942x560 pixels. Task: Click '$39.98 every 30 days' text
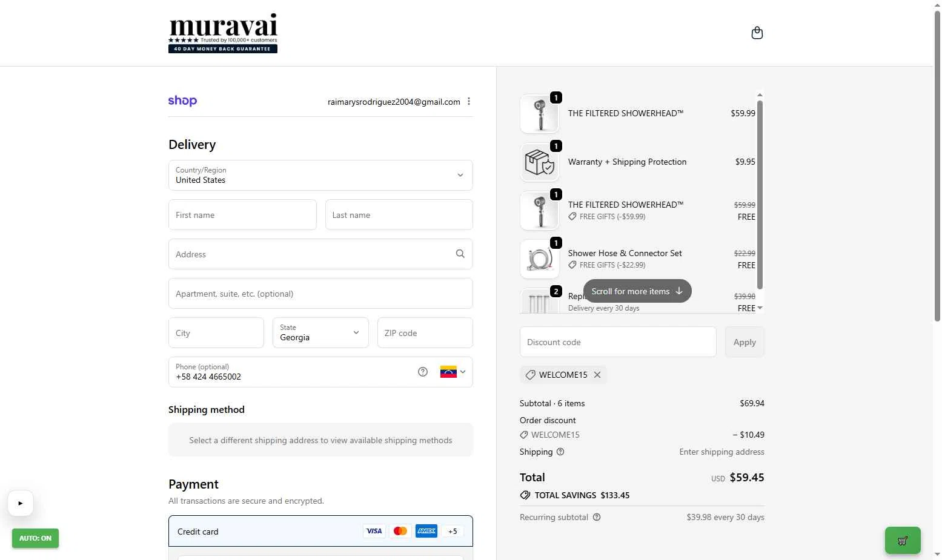[x=725, y=517]
